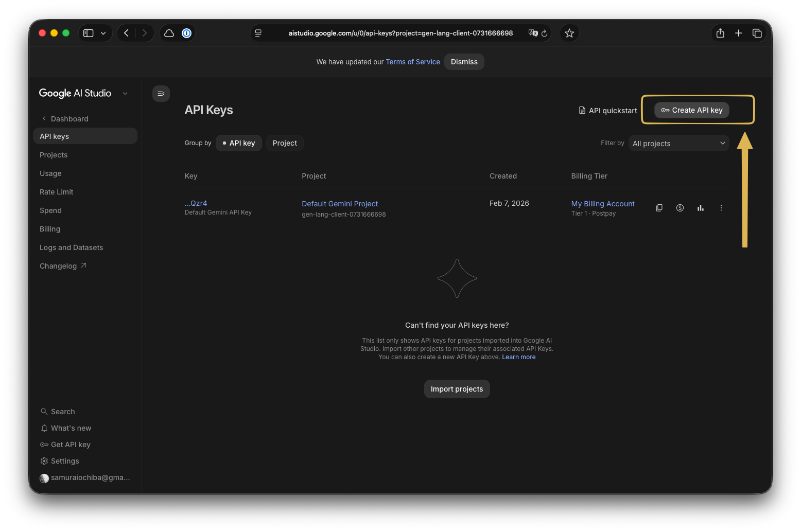Open the samuraiochiba account menu
The image size is (801, 532).
[x=85, y=478]
